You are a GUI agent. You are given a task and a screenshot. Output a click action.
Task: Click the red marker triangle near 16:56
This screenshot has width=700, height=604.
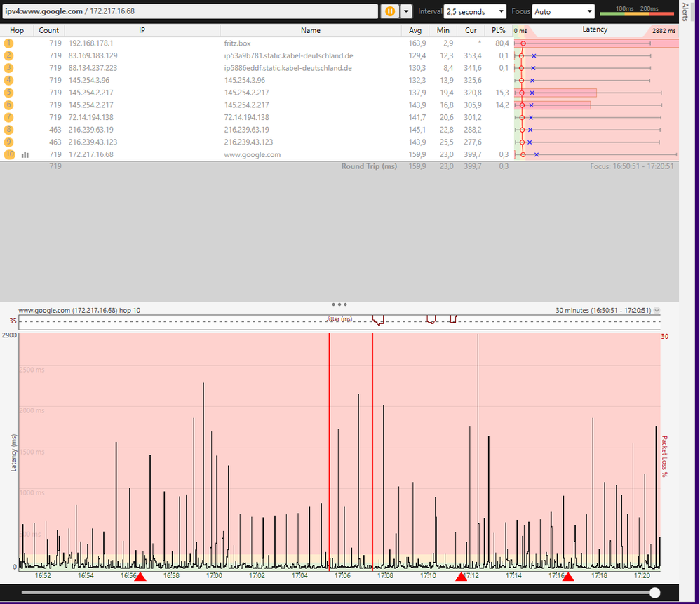(x=140, y=577)
